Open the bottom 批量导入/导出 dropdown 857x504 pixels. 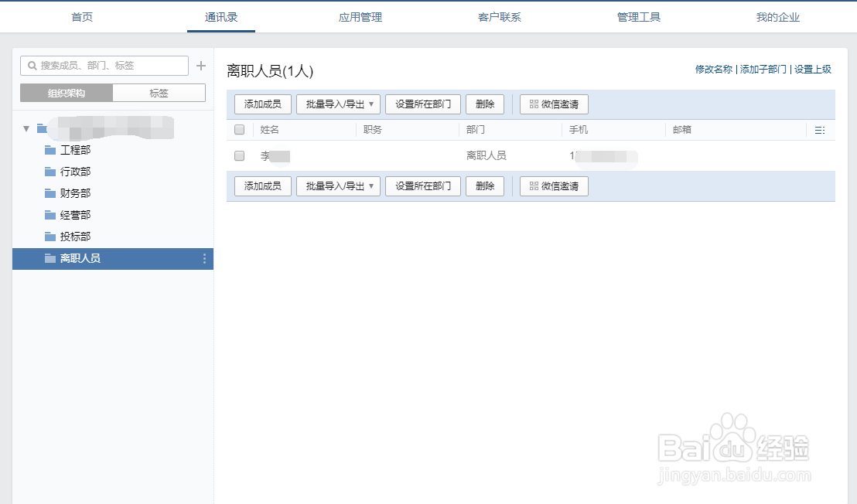pyautogui.click(x=338, y=186)
